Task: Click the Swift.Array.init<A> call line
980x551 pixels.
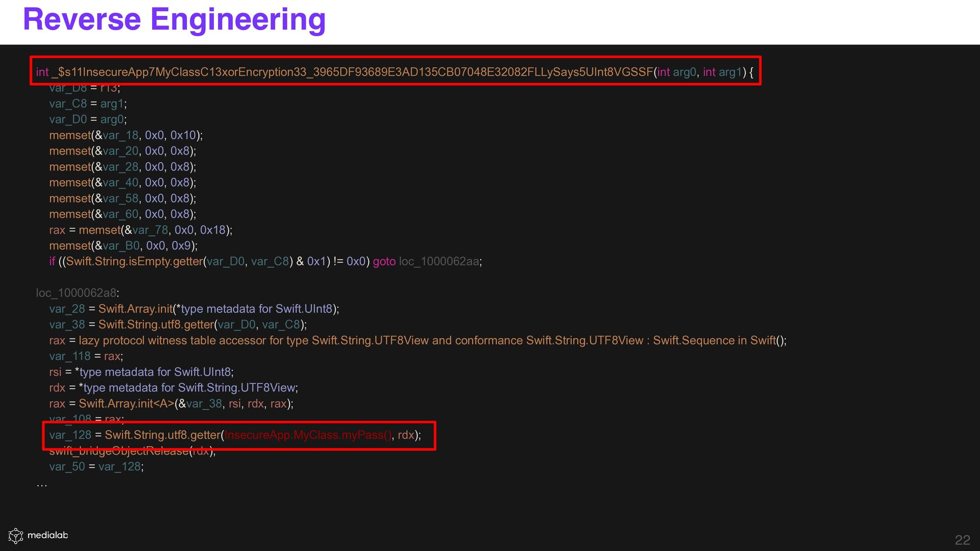Action: (171, 404)
